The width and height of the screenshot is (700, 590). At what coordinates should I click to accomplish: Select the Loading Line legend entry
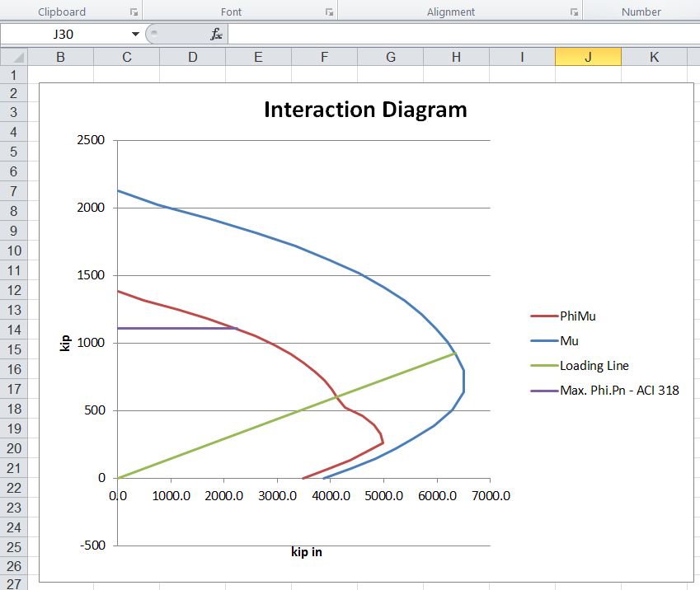tap(594, 365)
